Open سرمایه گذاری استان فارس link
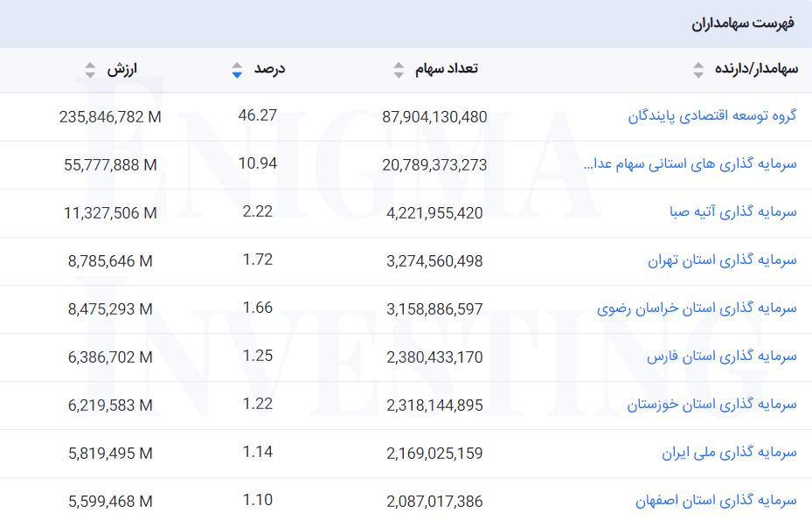 [x=722, y=357]
